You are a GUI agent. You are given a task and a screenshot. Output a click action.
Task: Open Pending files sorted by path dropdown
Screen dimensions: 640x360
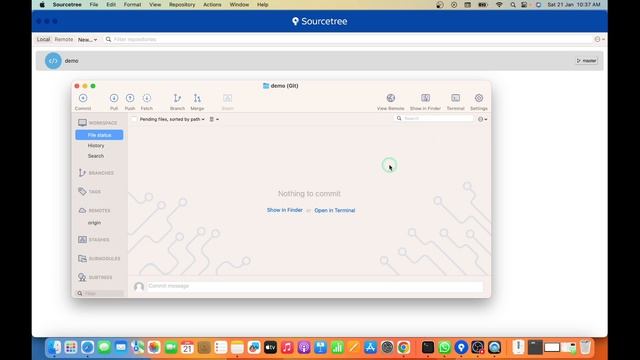(172, 119)
